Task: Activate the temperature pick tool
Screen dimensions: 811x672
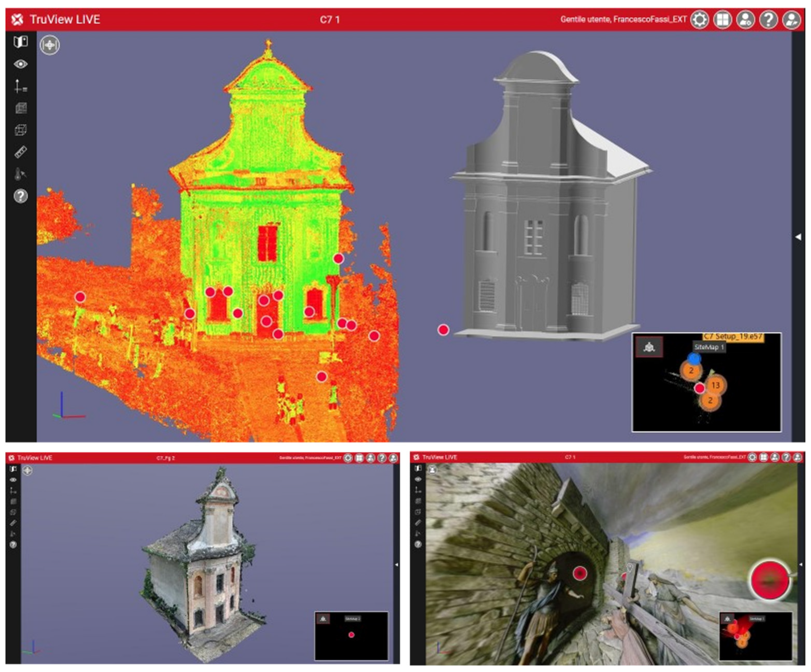Action: click(20, 174)
